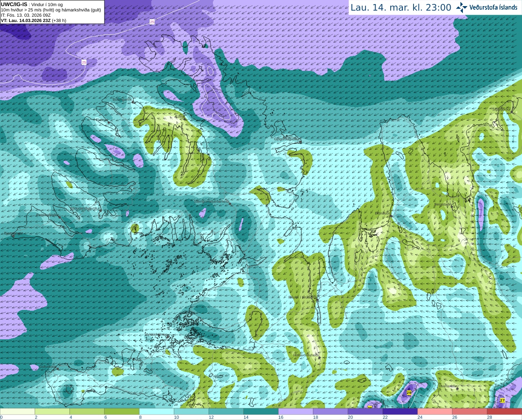The image size is (522, 420).
Task: Click the yellow 29 maximum gust marker
Action: [x=409, y=392]
